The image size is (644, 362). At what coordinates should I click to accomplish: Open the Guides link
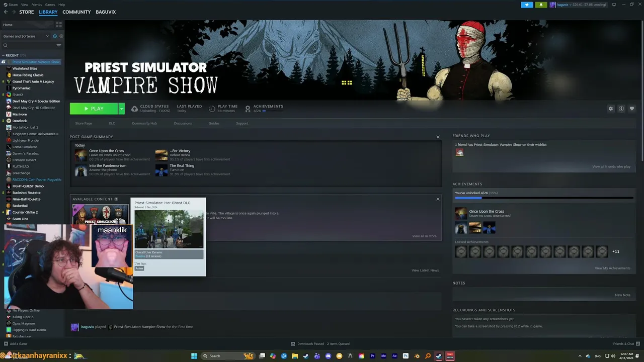tap(214, 123)
